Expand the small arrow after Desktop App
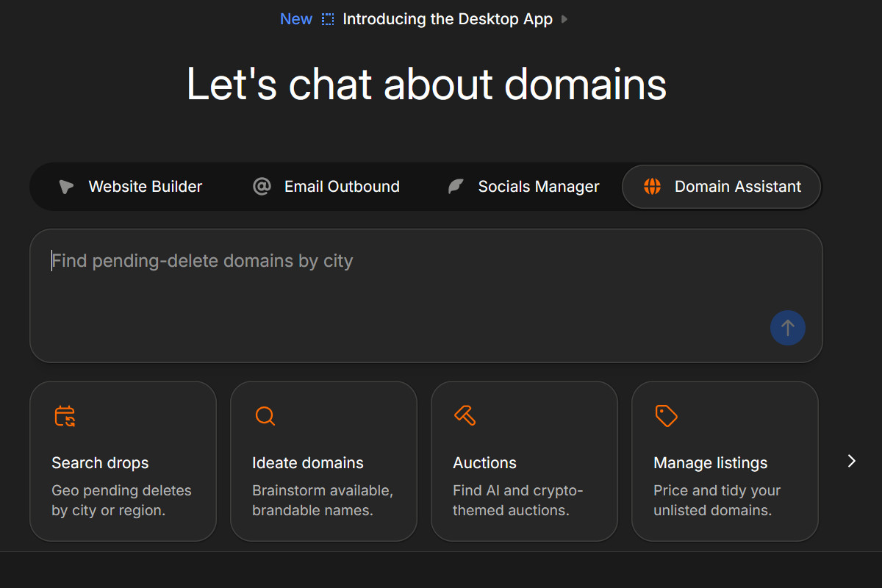This screenshot has height=588, width=882. coord(564,20)
